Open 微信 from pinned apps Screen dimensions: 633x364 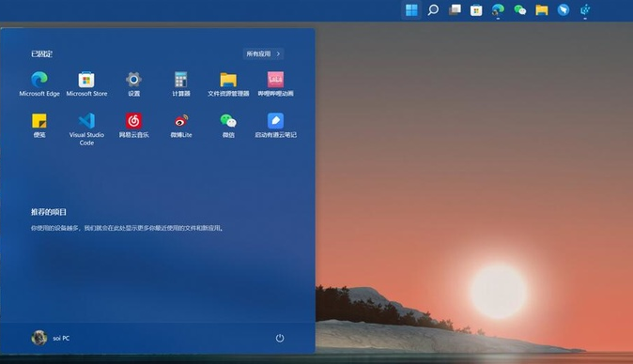tap(228, 126)
